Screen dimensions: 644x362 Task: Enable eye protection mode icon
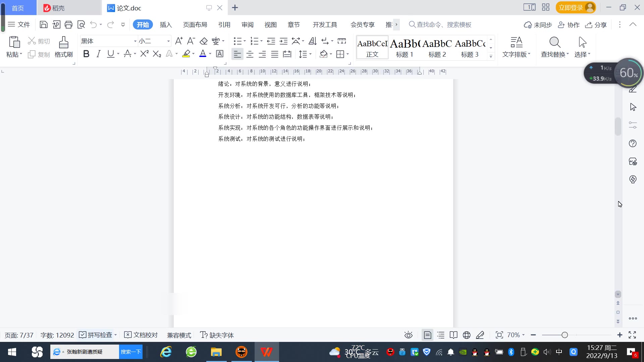coord(408,335)
